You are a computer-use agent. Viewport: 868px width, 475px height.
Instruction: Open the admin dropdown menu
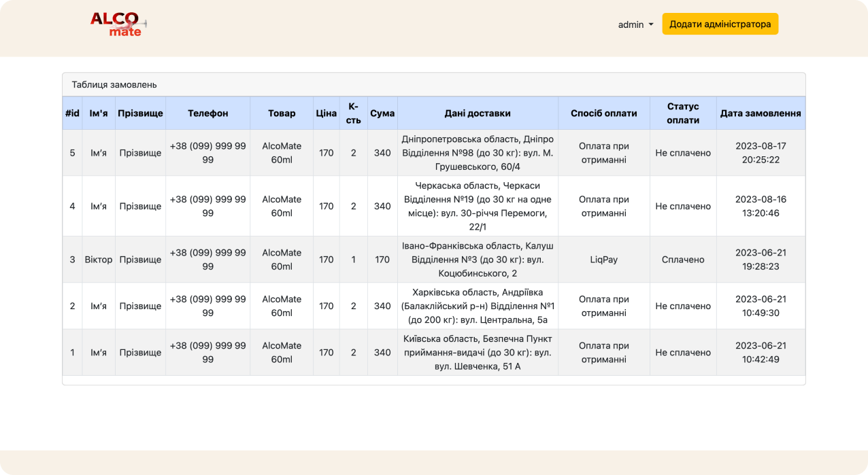pos(635,24)
